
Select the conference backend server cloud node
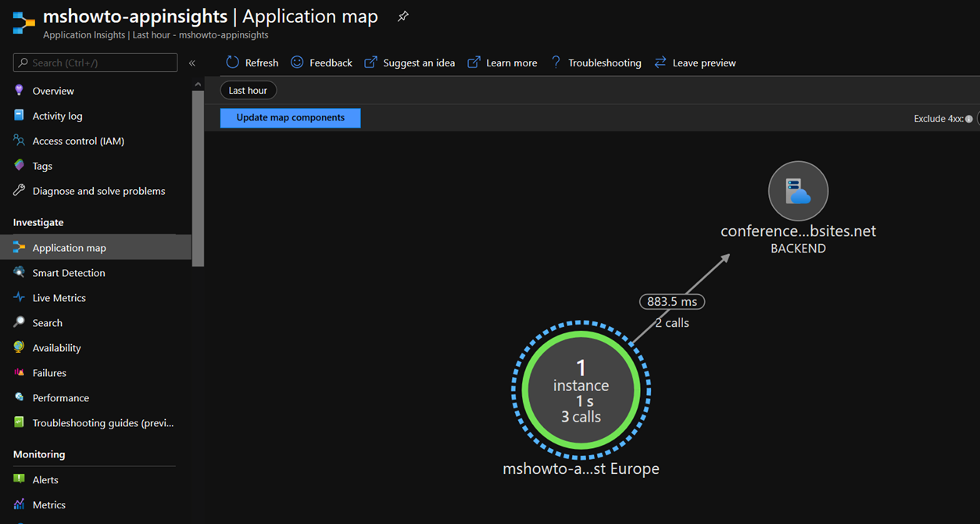[798, 191]
